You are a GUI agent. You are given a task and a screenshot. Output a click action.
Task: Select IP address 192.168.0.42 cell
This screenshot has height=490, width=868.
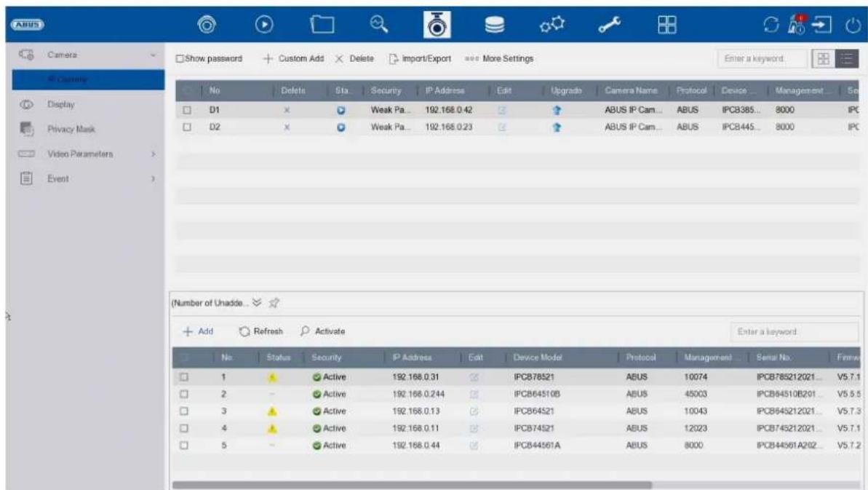point(448,110)
